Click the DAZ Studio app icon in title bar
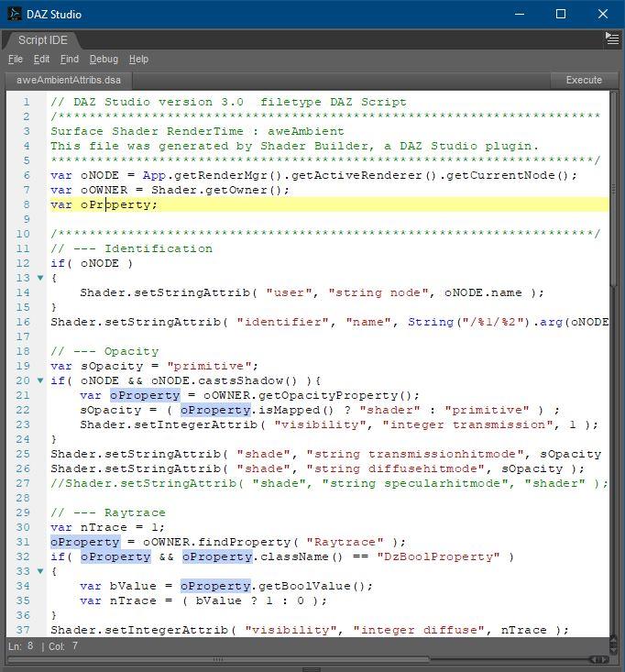The image size is (625, 672). (x=14, y=14)
